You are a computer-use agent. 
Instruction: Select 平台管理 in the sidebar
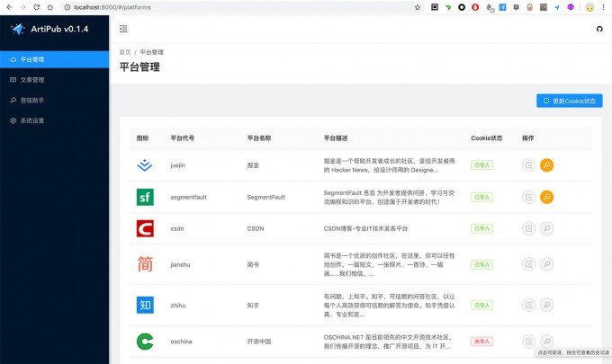pos(55,59)
